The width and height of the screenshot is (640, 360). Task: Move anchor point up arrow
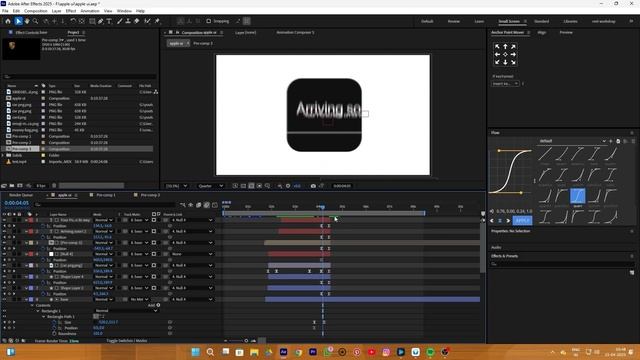(505, 47)
